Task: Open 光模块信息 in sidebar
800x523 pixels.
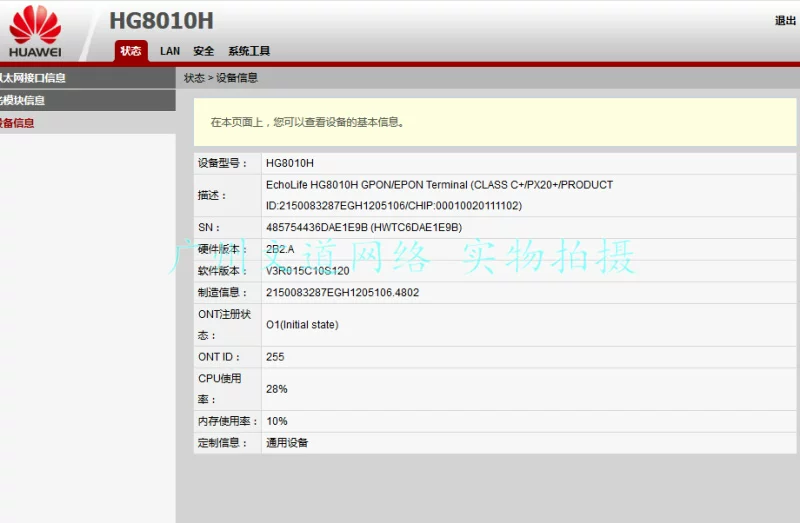Action: point(88,101)
